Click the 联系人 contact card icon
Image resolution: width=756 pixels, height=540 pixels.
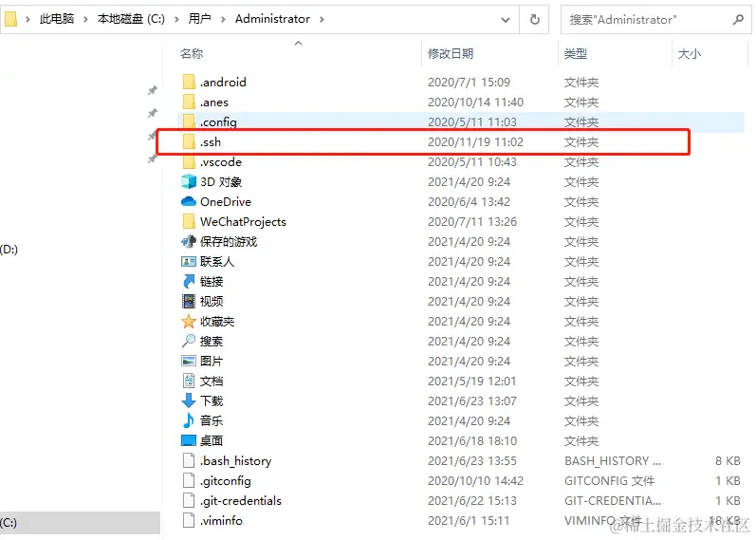coord(189,262)
